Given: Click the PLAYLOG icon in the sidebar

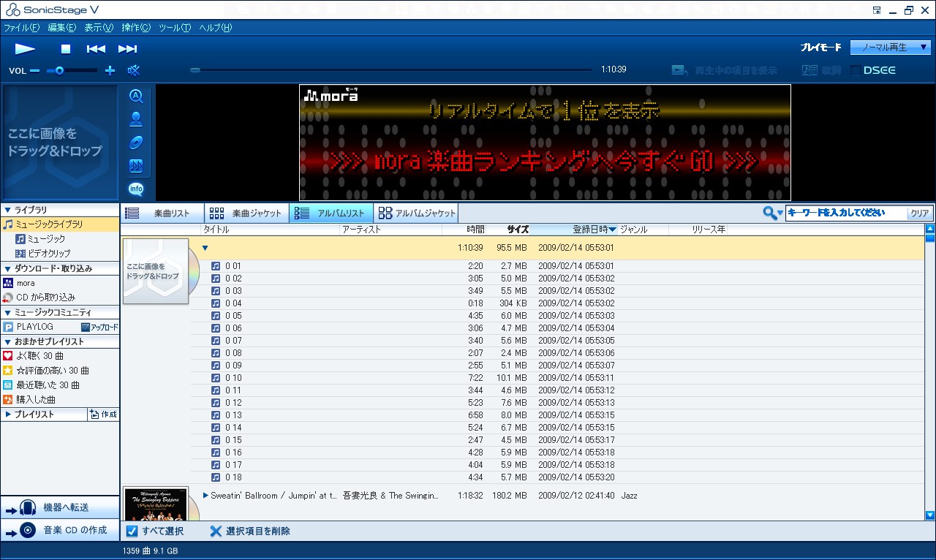Looking at the screenshot, I should point(8,327).
